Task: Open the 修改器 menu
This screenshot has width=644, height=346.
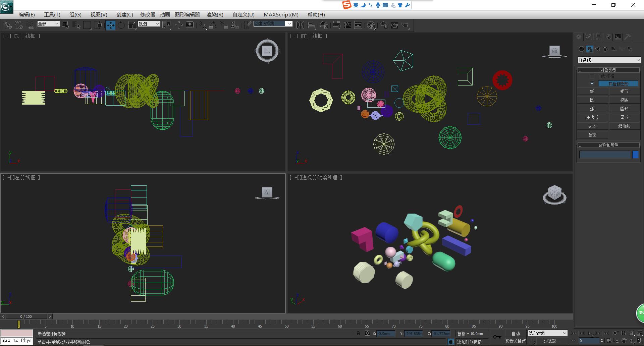Action: [148, 14]
